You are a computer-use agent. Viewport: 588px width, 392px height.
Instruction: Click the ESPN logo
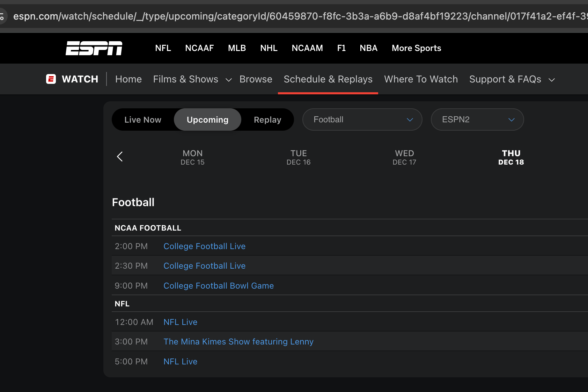pos(94,48)
